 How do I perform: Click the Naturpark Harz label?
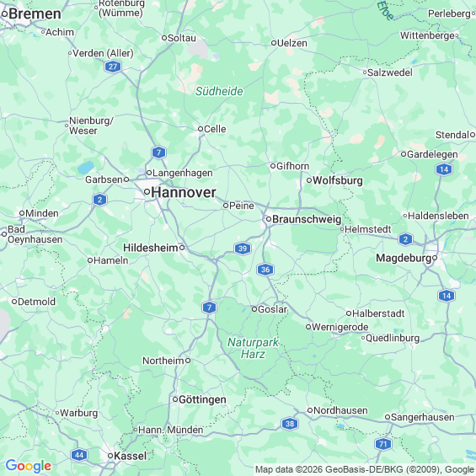click(253, 348)
